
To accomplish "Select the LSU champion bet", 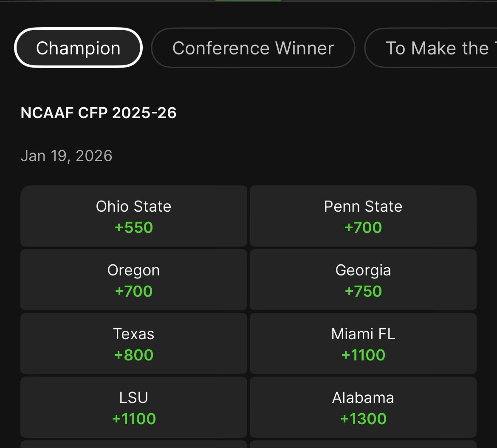I will [x=134, y=407].
